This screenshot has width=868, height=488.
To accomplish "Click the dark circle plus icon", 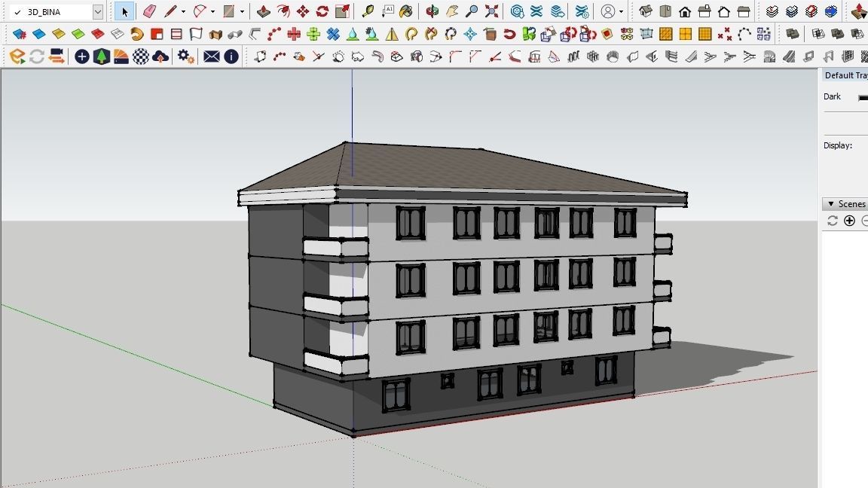I will pos(82,56).
